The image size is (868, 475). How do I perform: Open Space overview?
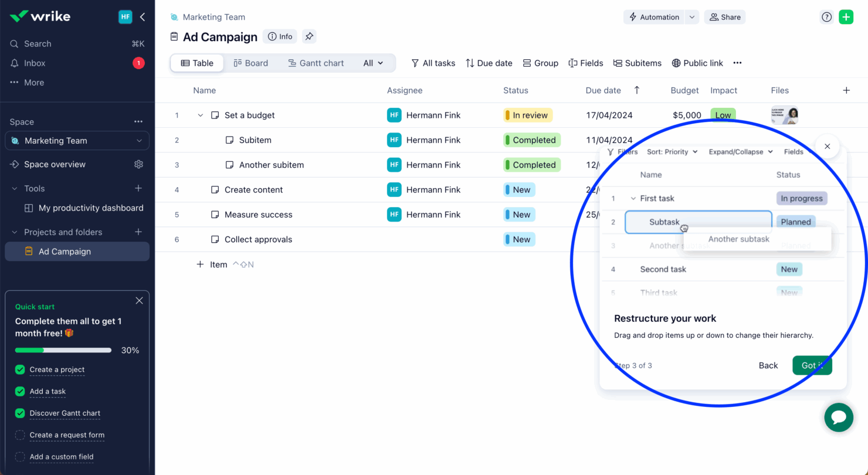click(55, 164)
